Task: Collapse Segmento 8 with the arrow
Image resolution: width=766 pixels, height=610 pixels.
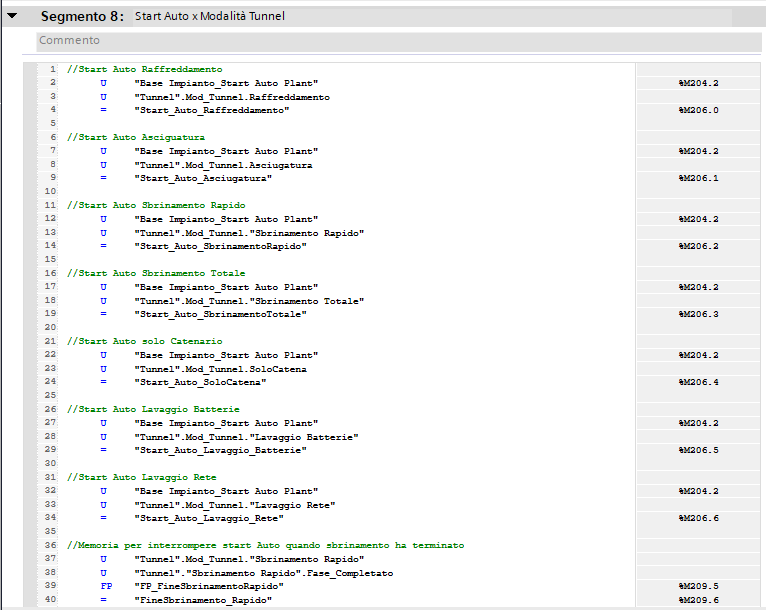Action: click(x=12, y=16)
